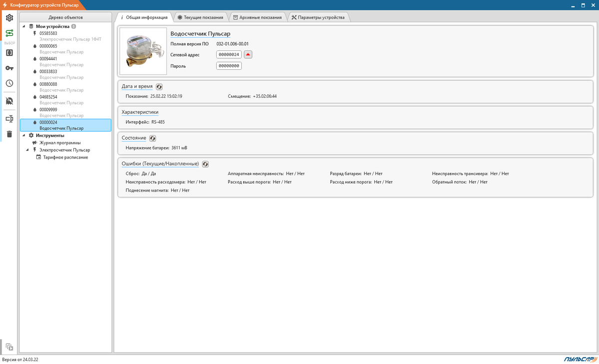This screenshot has height=364, width=599.
Task: Click the Разряд батареи error entry
Action: pos(356,174)
